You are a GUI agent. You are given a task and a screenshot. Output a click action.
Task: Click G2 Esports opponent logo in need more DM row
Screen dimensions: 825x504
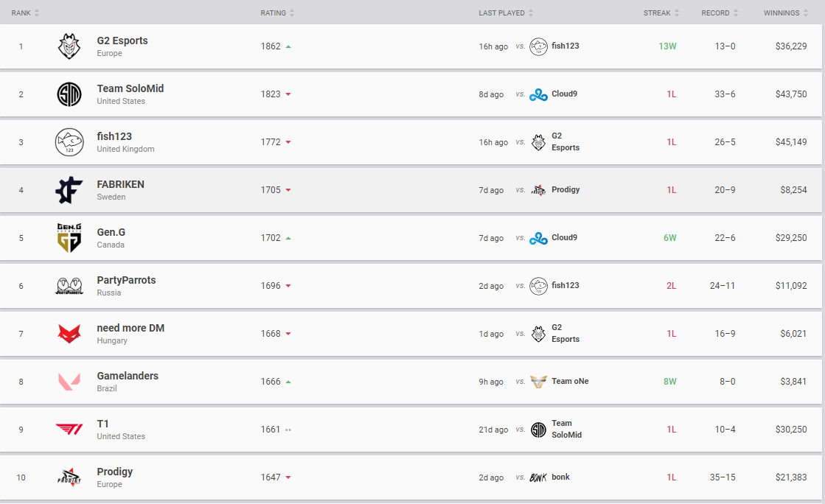tap(538, 334)
